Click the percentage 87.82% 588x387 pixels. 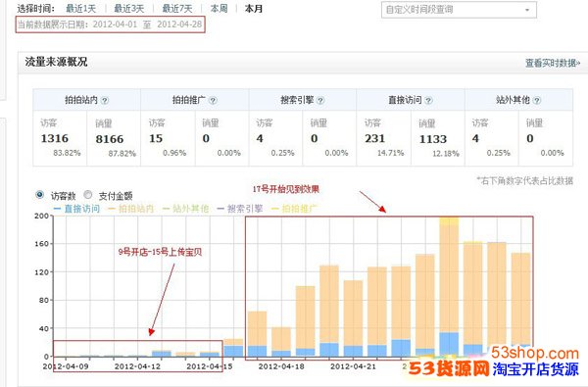pos(122,154)
